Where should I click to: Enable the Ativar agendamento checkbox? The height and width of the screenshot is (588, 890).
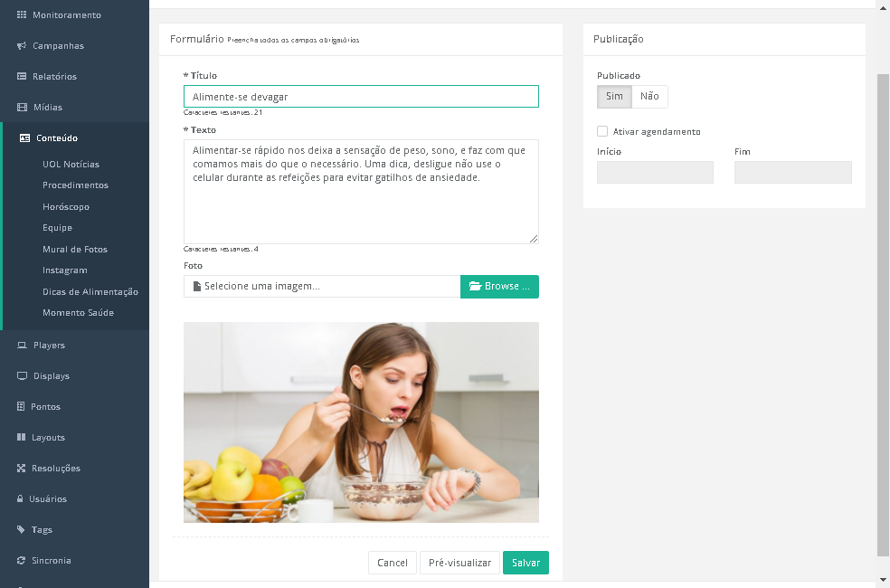click(602, 131)
